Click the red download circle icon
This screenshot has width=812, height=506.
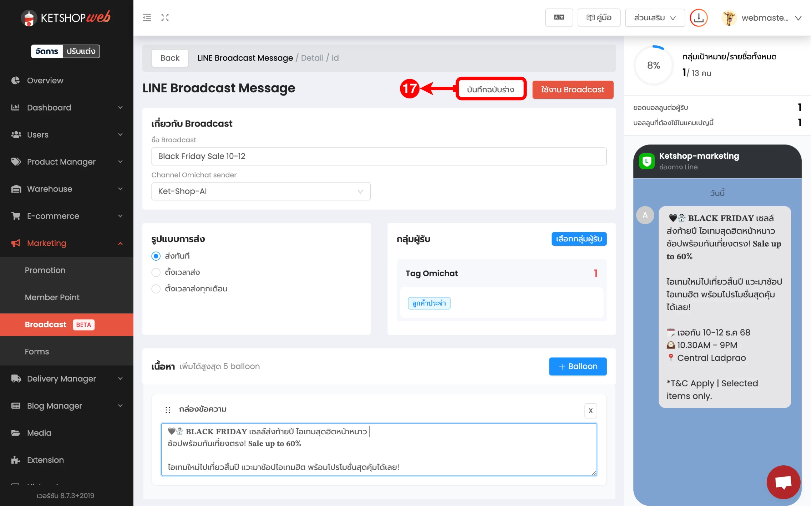699,18
